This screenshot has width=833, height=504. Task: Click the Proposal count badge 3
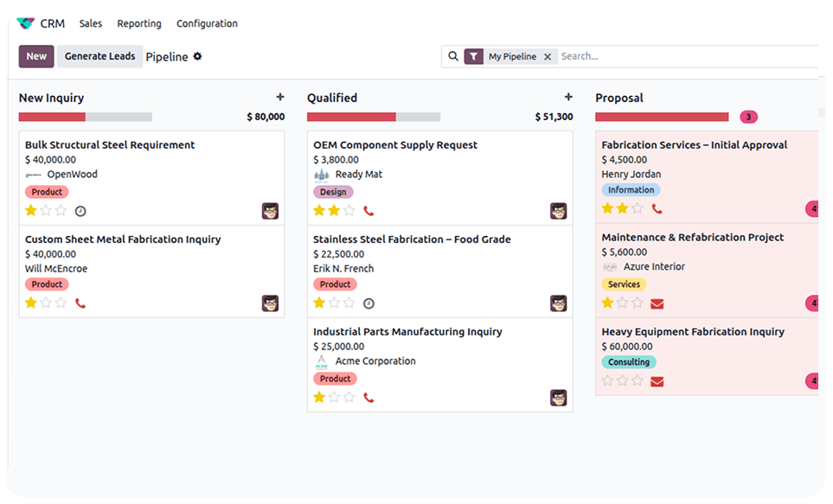pyautogui.click(x=748, y=117)
